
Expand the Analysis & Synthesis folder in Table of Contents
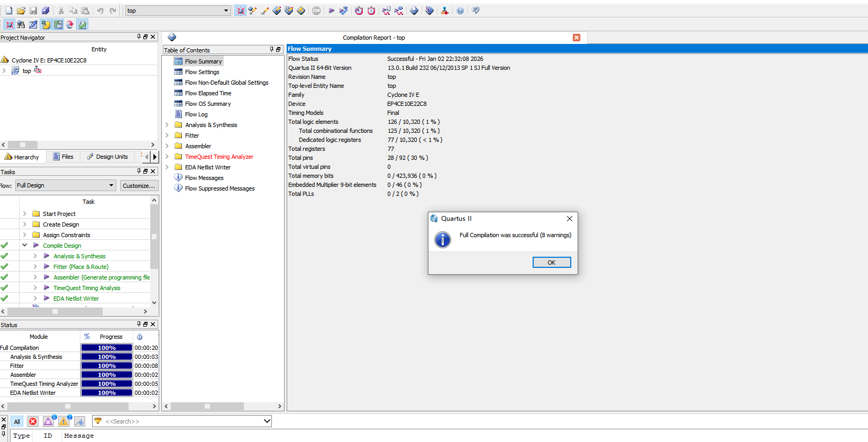click(167, 125)
